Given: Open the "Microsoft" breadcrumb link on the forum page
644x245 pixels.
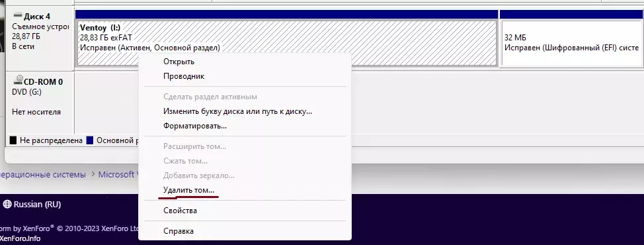Looking at the screenshot, I should pyautogui.click(x=116, y=174).
